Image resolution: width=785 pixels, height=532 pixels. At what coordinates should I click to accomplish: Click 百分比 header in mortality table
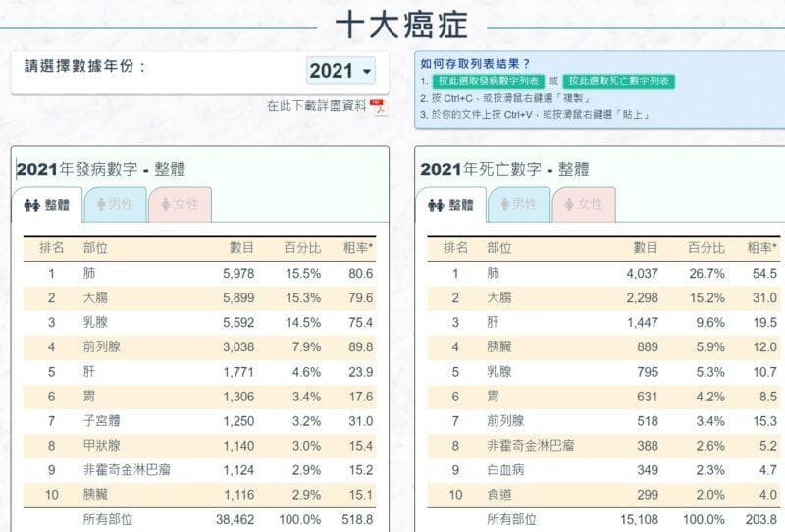[706, 248]
